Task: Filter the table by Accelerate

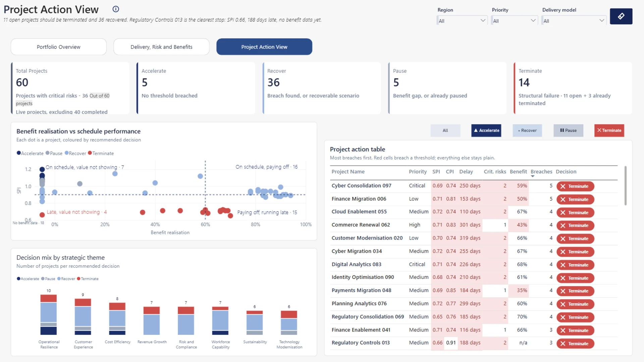Action: tap(486, 130)
